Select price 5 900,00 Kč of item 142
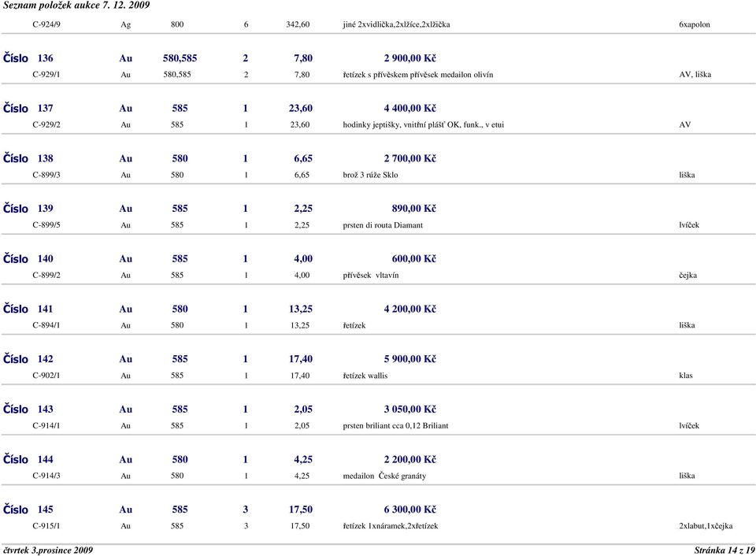The height and width of the screenshot is (556, 756). 409,359
